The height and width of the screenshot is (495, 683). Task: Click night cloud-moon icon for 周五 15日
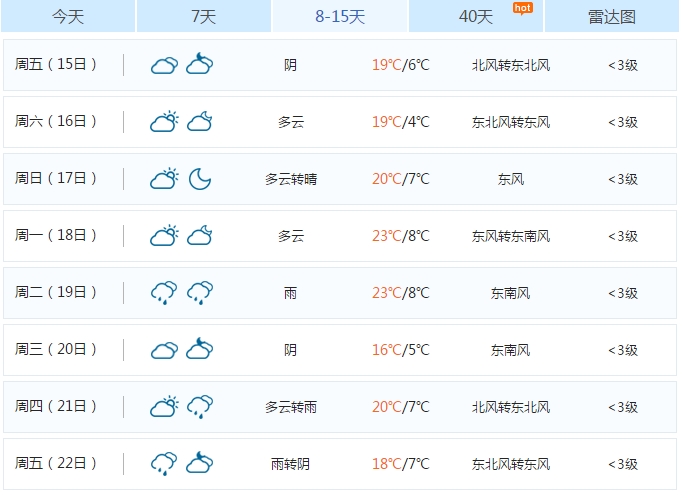point(199,64)
